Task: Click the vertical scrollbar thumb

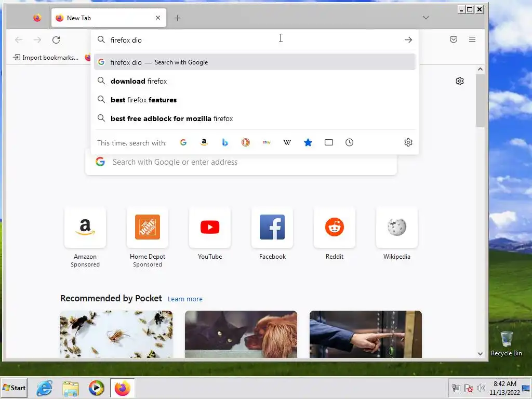Action: (x=480, y=100)
